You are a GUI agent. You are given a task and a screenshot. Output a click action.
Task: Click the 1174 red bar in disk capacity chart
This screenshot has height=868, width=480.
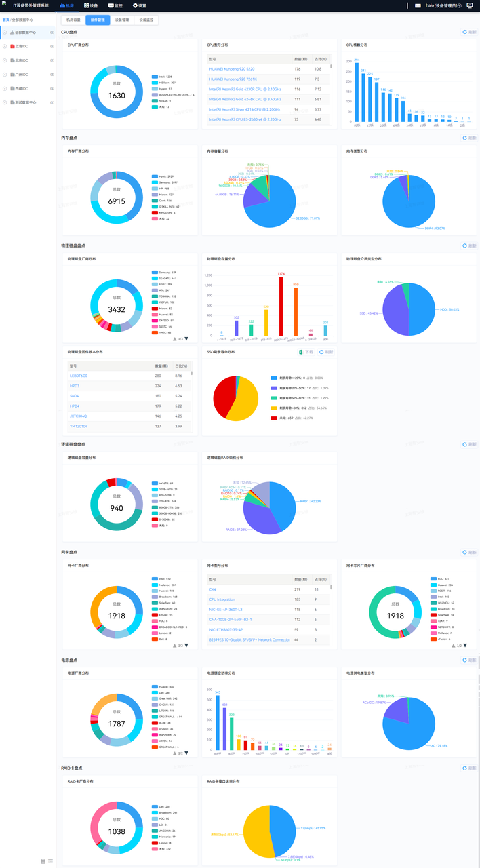(281, 306)
